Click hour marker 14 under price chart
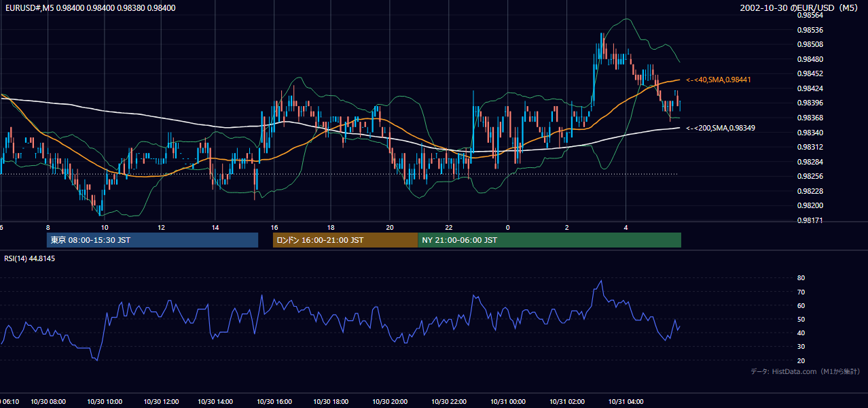The height and width of the screenshot is (408, 868). 215,227
